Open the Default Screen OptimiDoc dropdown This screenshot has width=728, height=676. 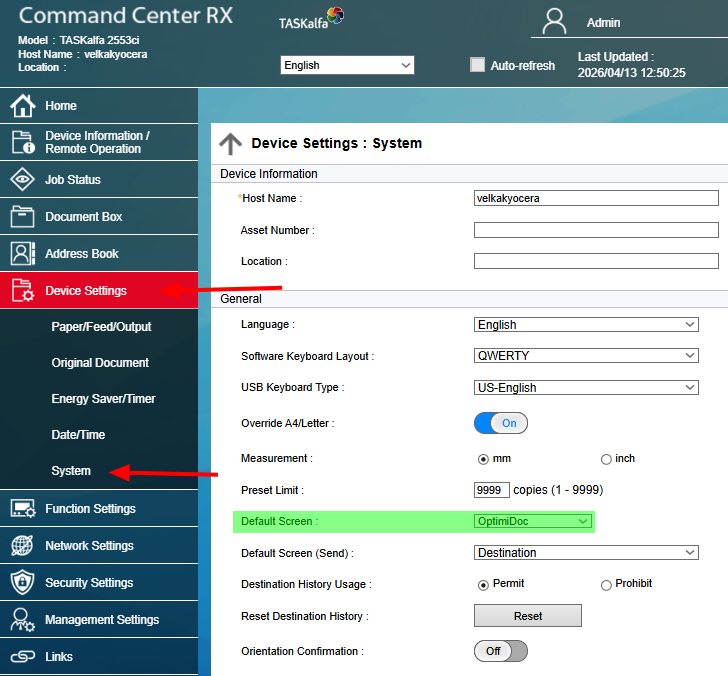point(533,521)
